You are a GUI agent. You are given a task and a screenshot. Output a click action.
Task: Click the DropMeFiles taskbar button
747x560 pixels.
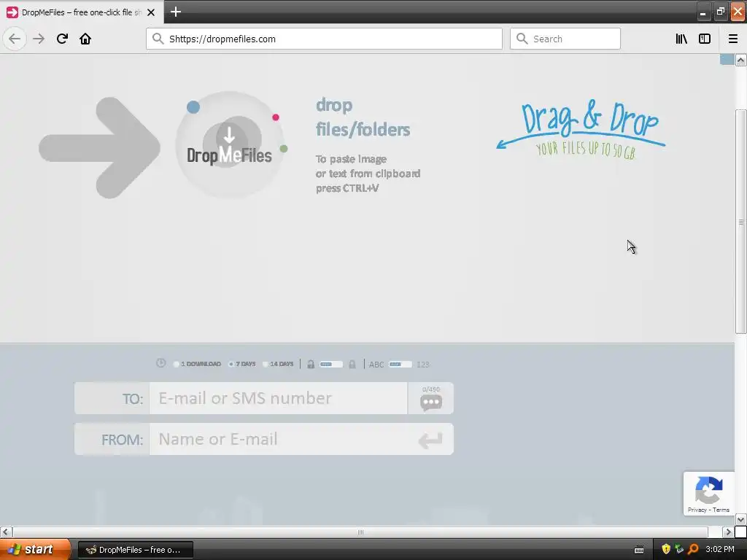135,550
